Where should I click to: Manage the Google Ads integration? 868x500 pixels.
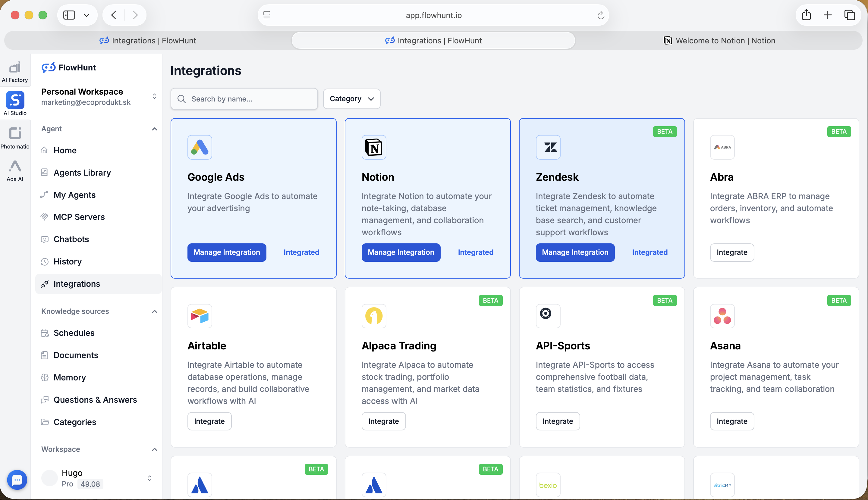(x=227, y=252)
